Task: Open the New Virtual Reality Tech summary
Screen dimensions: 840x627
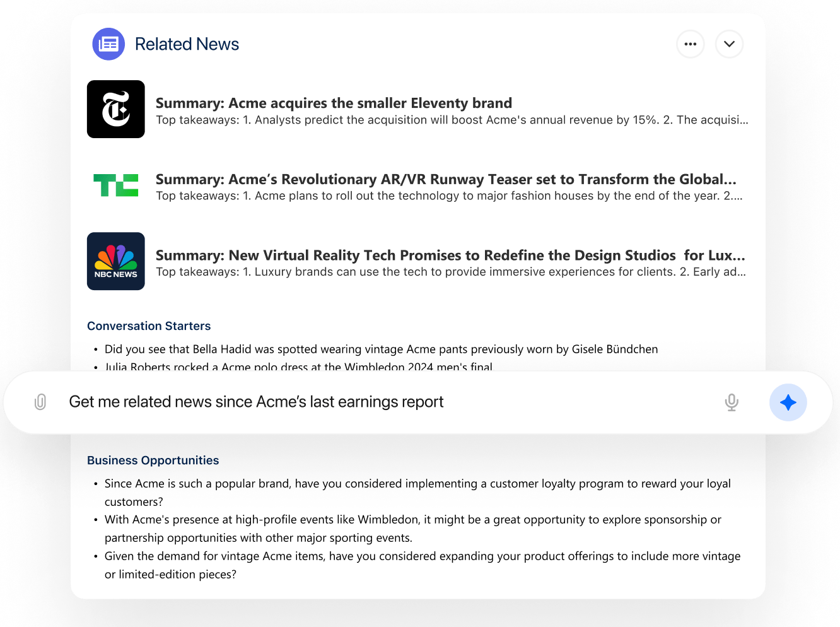Action: tap(450, 255)
